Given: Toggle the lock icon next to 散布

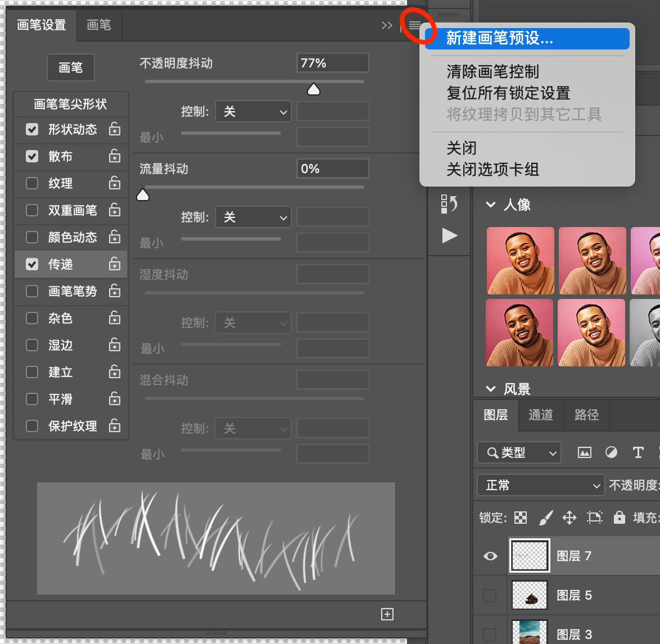Looking at the screenshot, I should pos(115,156).
